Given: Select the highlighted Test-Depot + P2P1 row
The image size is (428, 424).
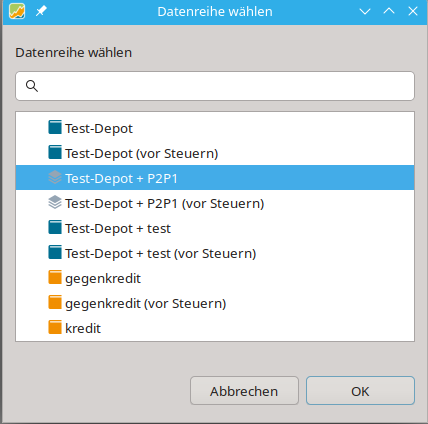Looking at the screenshot, I should coord(215,178).
